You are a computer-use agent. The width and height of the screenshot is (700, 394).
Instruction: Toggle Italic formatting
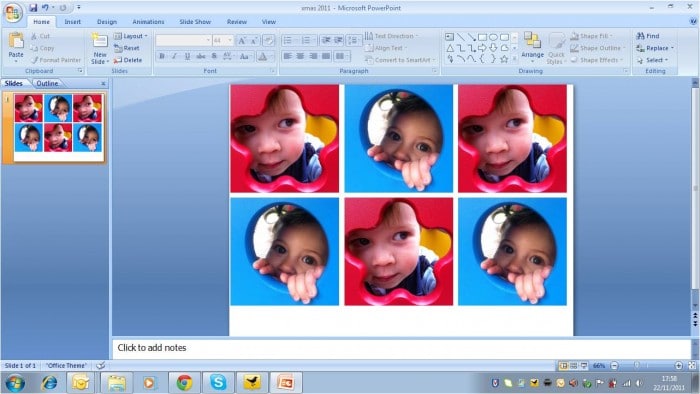pyautogui.click(x=175, y=56)
